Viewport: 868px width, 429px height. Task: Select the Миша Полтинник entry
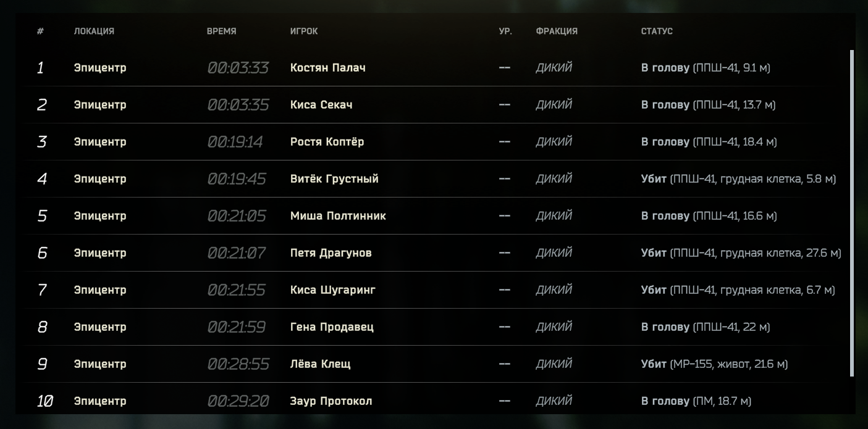(x=338, y=215)
